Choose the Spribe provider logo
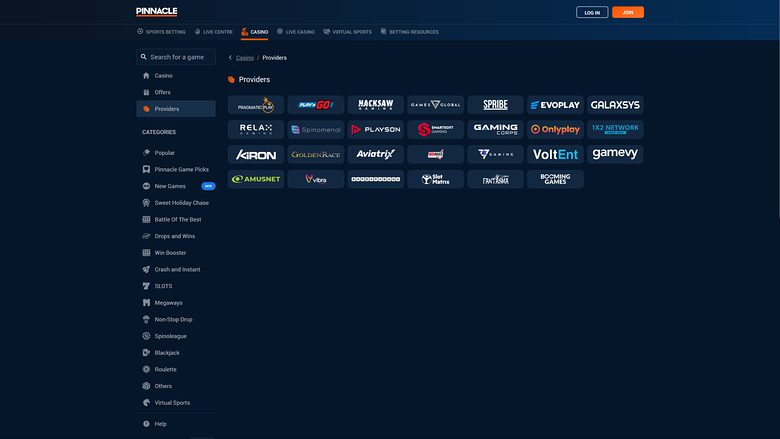Viewport: 780px width, 439px height. 495,105
